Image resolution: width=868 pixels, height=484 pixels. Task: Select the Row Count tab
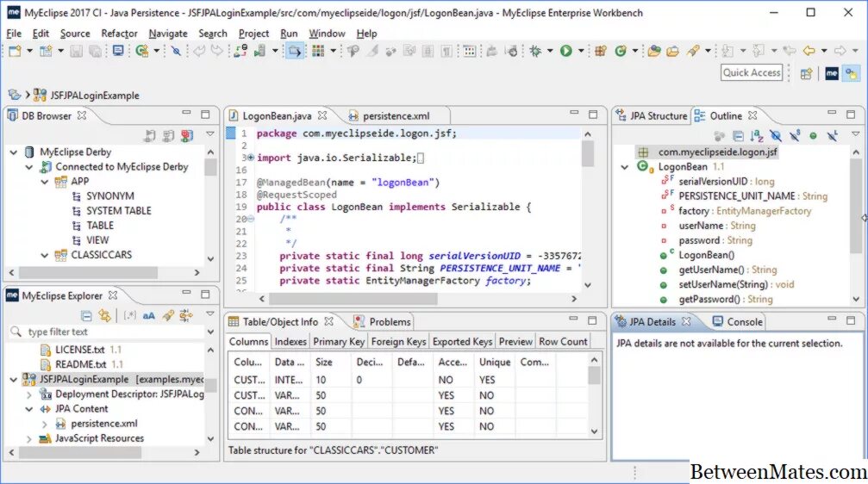coord(563,342)
